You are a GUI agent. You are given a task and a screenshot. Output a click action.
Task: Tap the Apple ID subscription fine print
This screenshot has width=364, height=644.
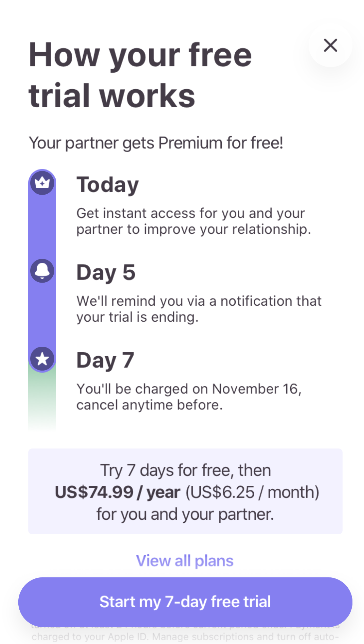pyautogui.click(x=185, y=637)
